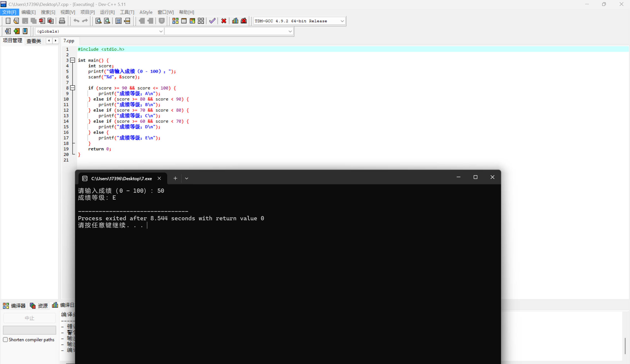Click the purple checkmark syntax check icon

pos(212,21)
